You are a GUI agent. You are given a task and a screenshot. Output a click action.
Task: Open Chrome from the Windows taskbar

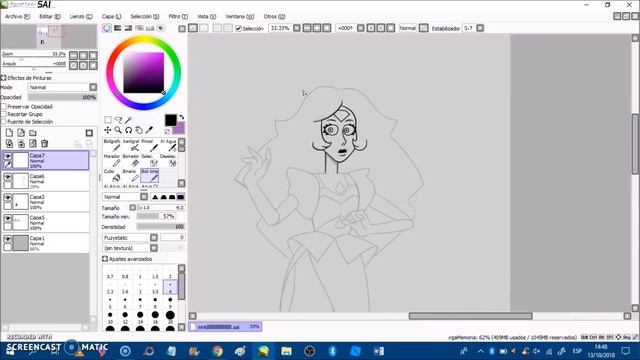pyautogui.click(x=218, y=351)
